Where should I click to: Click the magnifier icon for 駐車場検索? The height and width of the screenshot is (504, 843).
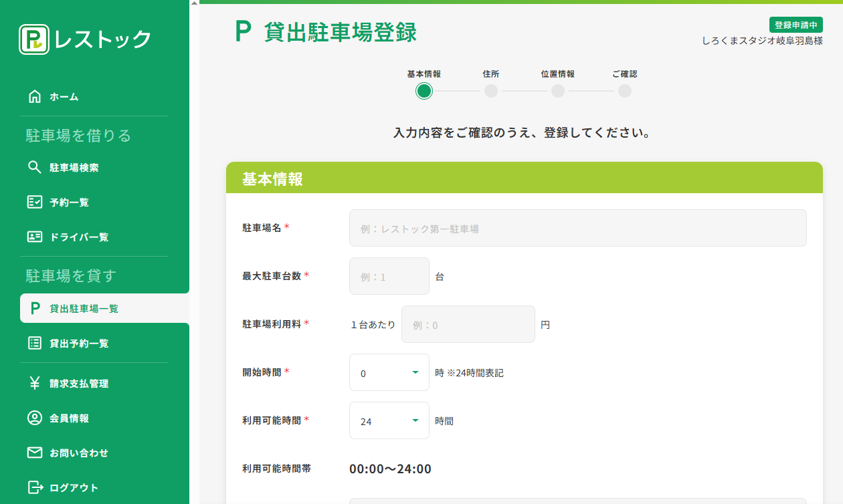tap(35, 167)
